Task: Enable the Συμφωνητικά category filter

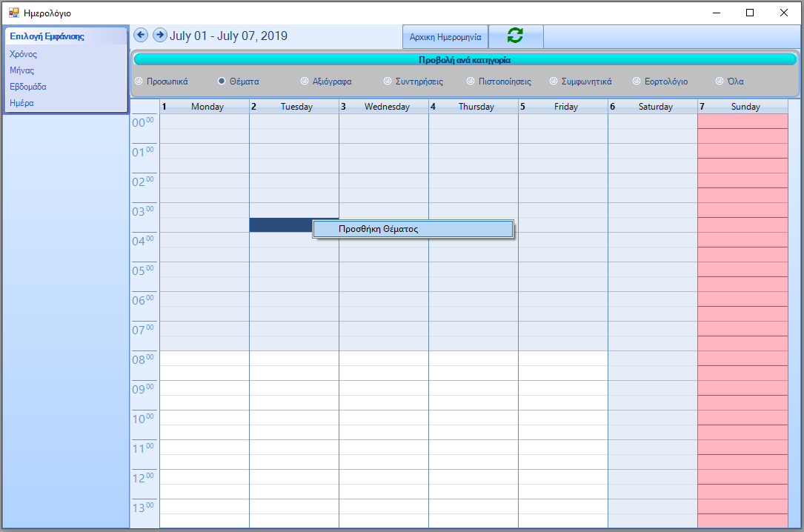Action: (554, 82)
